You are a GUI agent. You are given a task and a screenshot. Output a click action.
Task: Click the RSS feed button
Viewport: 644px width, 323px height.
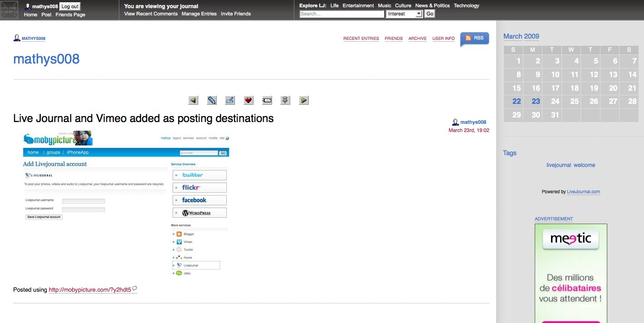pos(474,39)
